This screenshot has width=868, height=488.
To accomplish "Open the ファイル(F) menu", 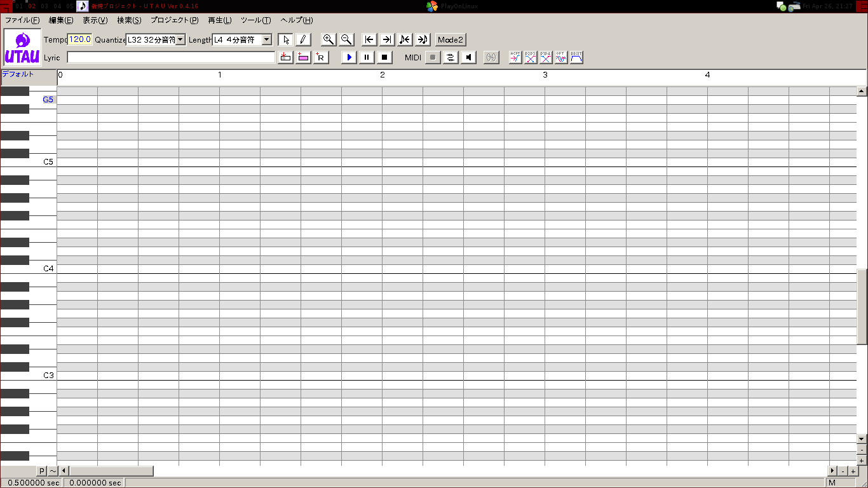I will tap(22, 20).
